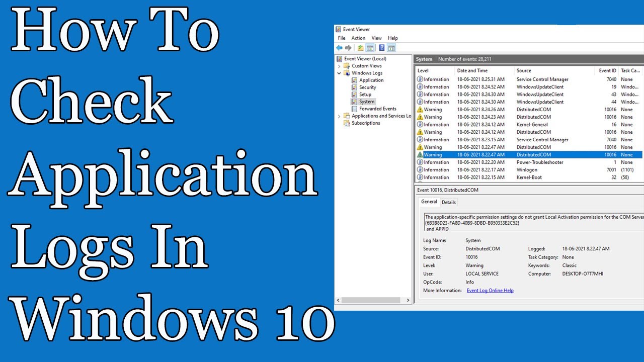Select the Application log in tree
This screenshot has height=362, width=644.
371,80
